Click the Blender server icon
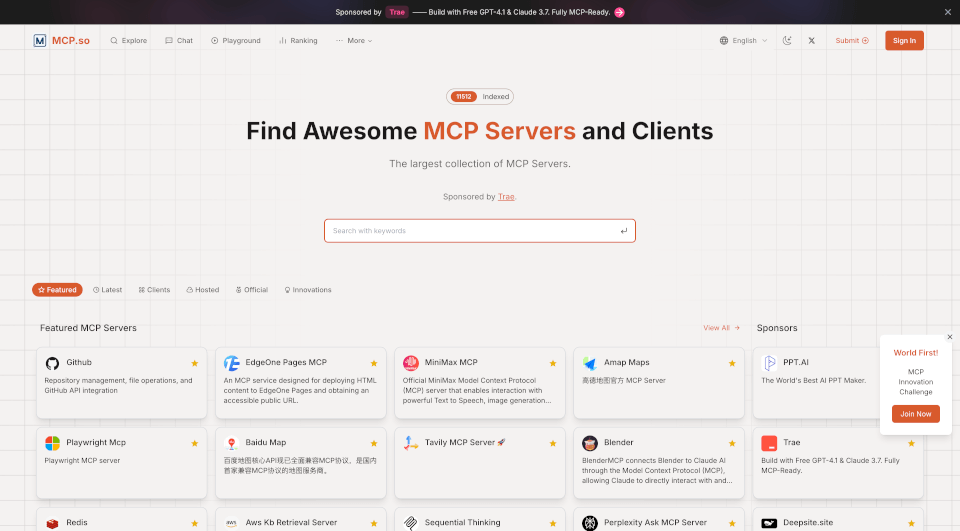The image size is (960, 531). [x=590, y=443]
